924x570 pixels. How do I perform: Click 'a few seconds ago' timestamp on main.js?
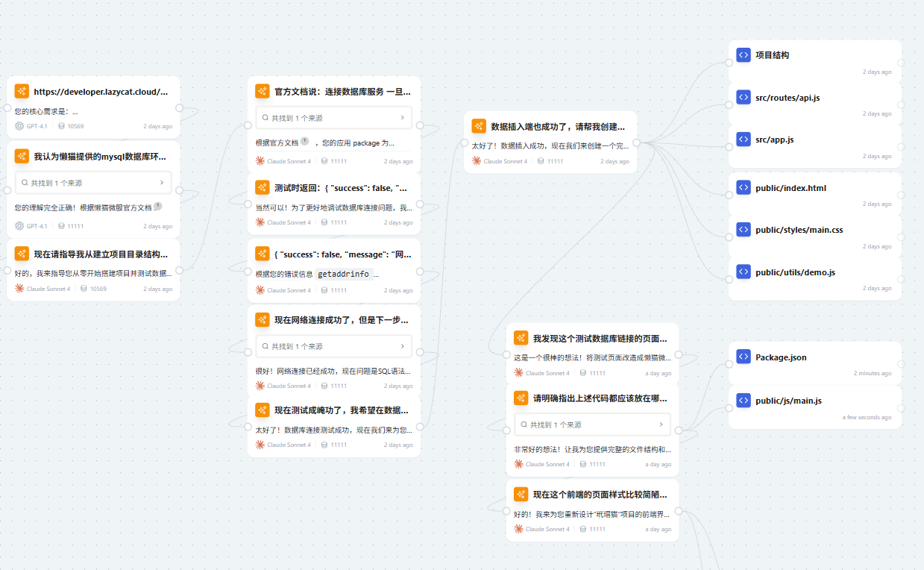click(x=867, y=417)
